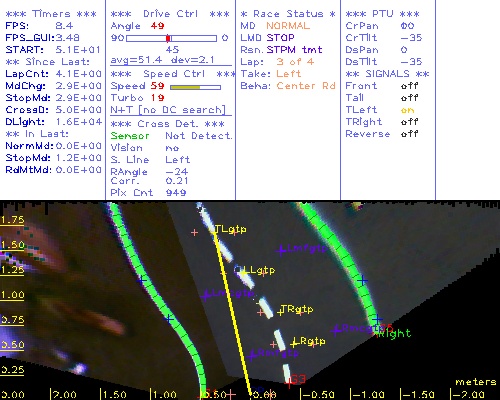Click the red Angle slider marker
The height and width of the screenshot is (400, 500).
click(x=168, y=38)
